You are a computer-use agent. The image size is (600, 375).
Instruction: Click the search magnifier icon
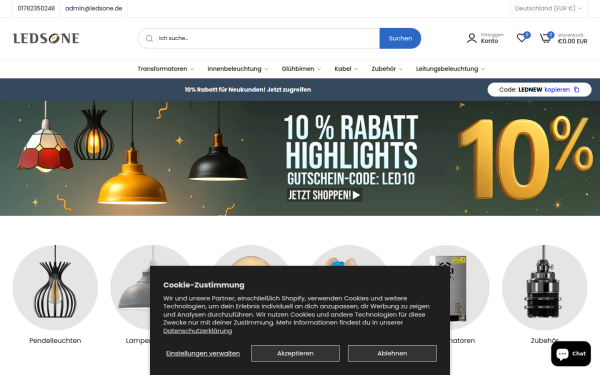click(x=149, y=38)
